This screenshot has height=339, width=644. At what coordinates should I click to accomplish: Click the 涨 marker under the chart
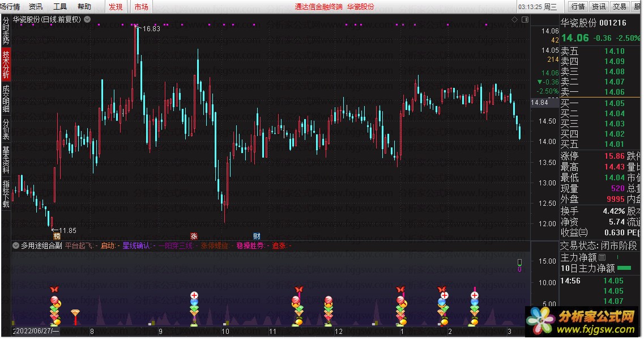click(x=194, y=236)
